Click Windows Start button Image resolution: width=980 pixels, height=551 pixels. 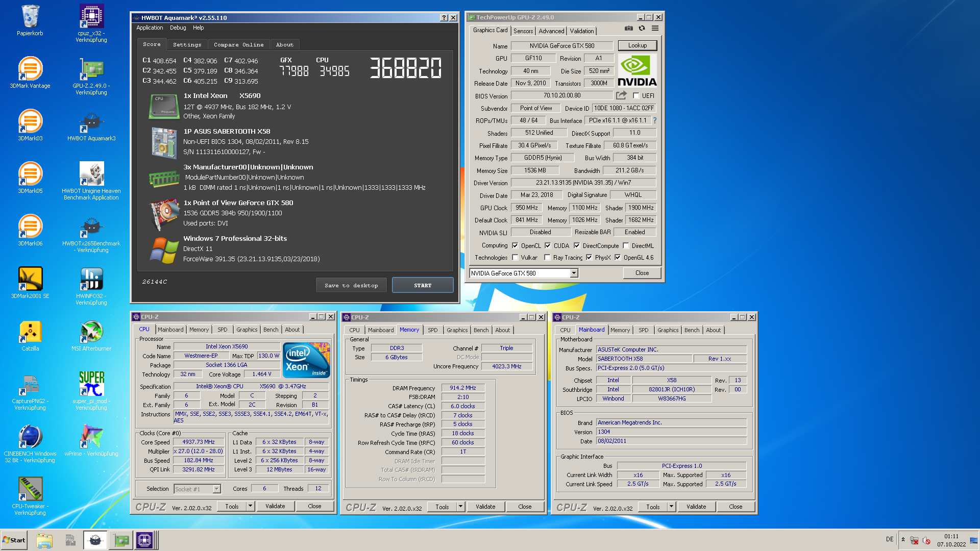tap(14, 540)
